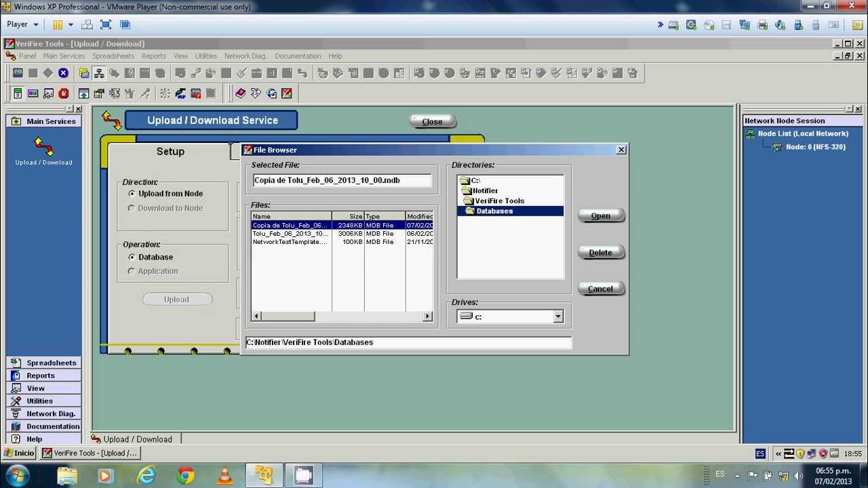Open the dropdown arrow next to Pause
The height and width of the screenshot is (488, 868).
tap(71, 24)
